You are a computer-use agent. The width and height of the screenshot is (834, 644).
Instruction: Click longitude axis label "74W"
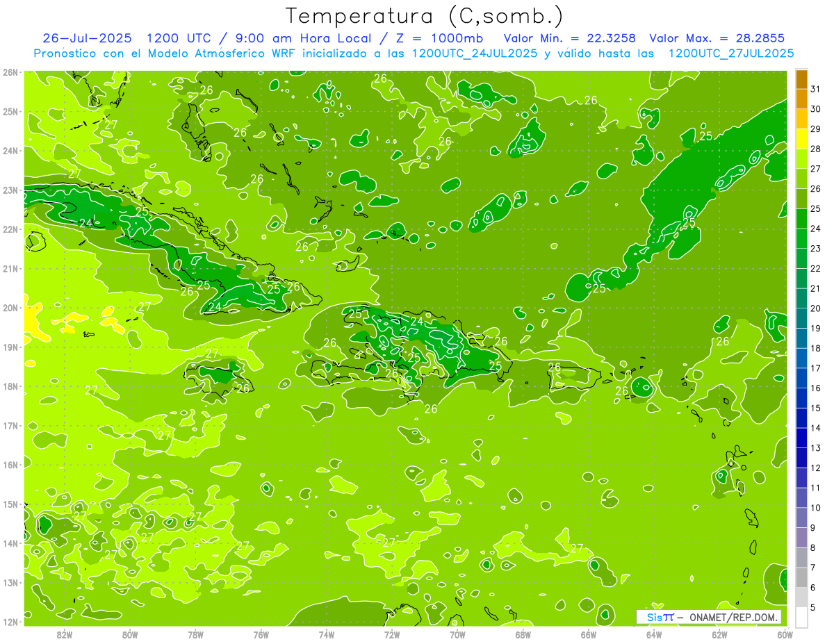pos(327,634)
